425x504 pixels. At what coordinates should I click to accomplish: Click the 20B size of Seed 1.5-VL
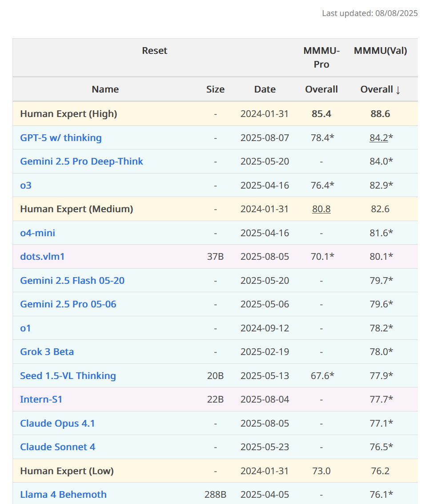point(215,376)
